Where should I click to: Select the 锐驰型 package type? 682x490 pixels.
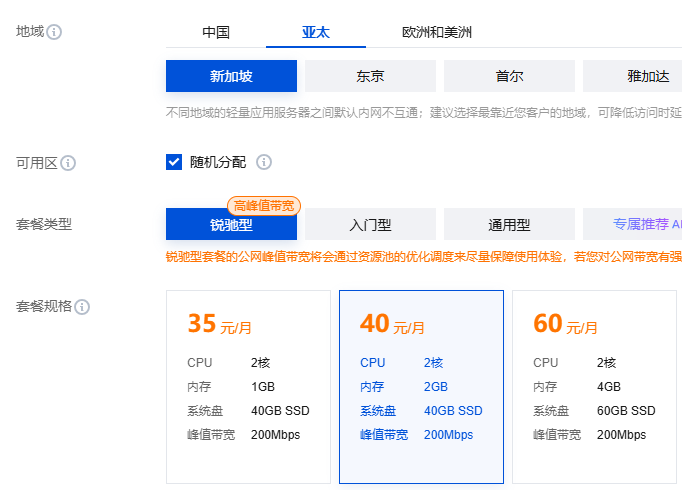point(231,225)
